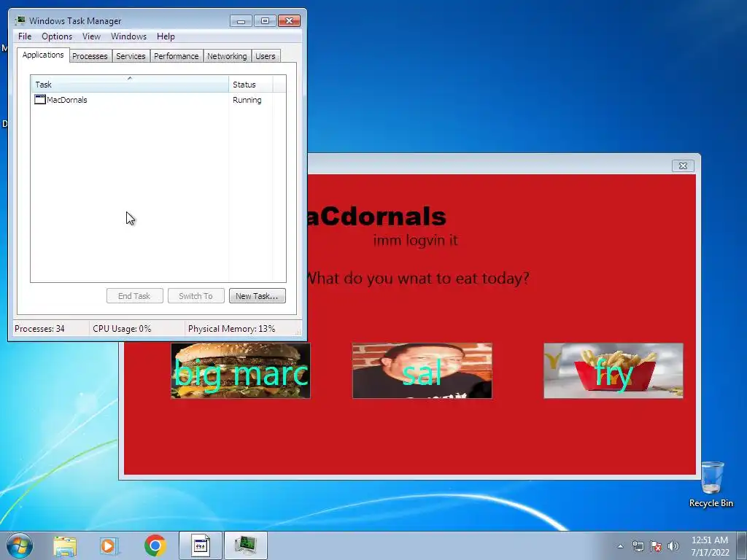This screenshot has width=747, height=560.
Task: Open the clock showing 12:51 AM
Action: (710, 545)
